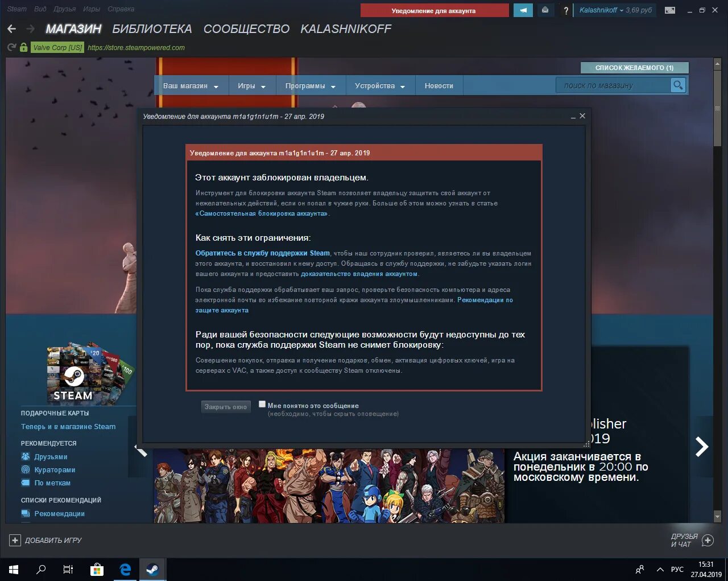Viewport: 728px width, 581px height.
Task: Open Curators recommendations icon in sidebar
Action: pyautogui.click(x=26, y=469)
